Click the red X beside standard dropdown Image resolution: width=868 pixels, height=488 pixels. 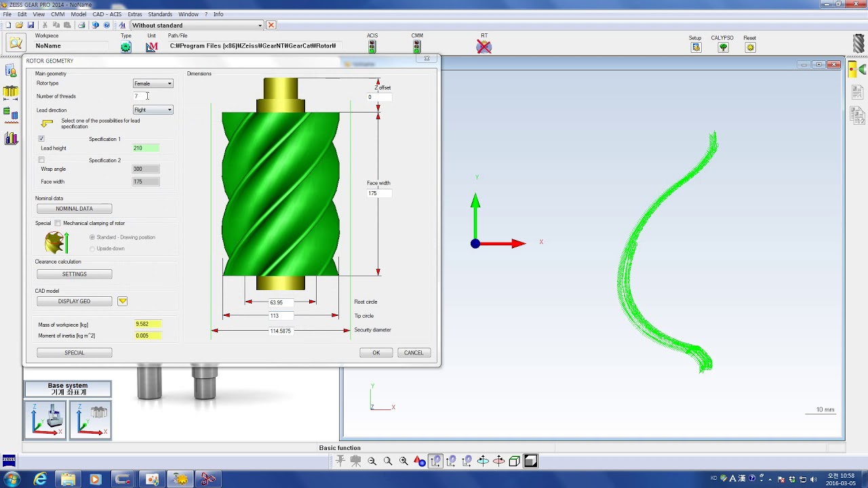tap(271, 25)
